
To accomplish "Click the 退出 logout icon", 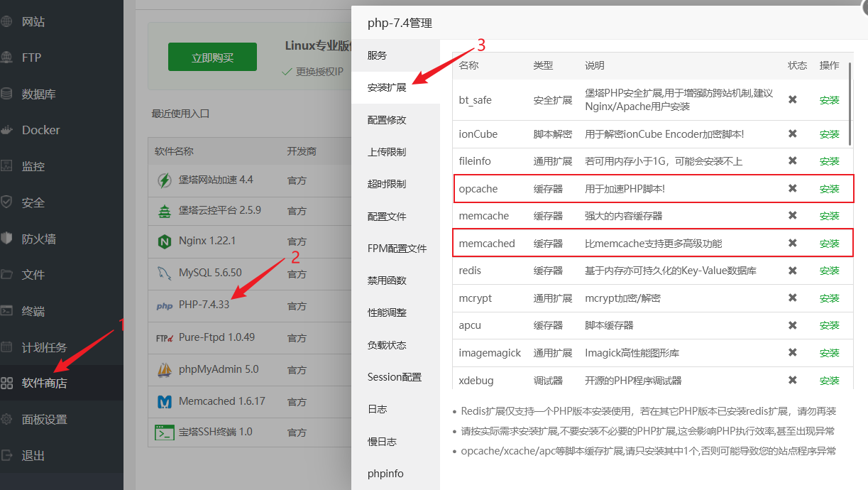I will tap(6, 456).
